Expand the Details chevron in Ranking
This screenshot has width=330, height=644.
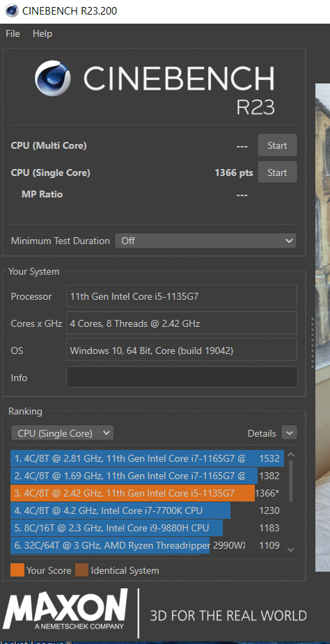pos(290,433)
